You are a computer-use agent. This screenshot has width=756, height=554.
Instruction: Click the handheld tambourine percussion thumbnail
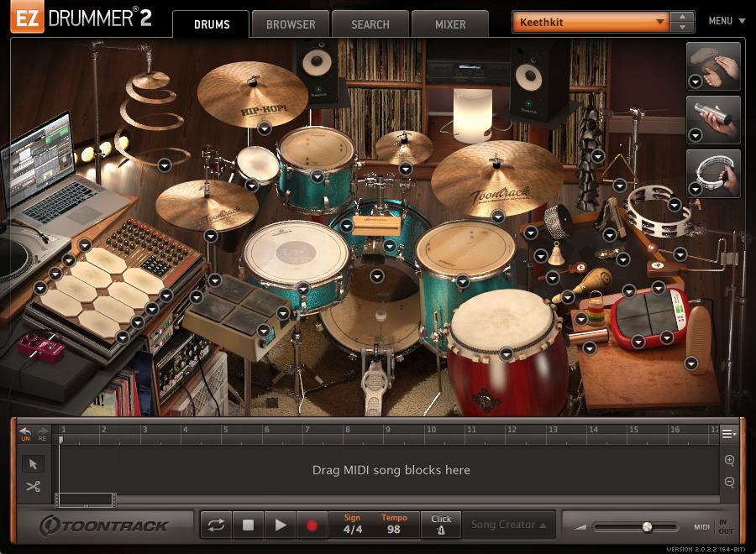click(x=714, y=173)
